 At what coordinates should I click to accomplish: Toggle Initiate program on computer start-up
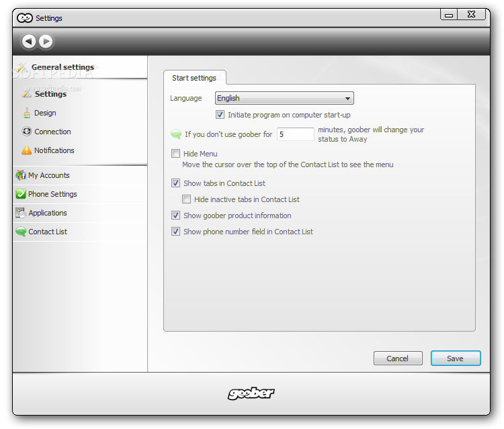point(220,115)
